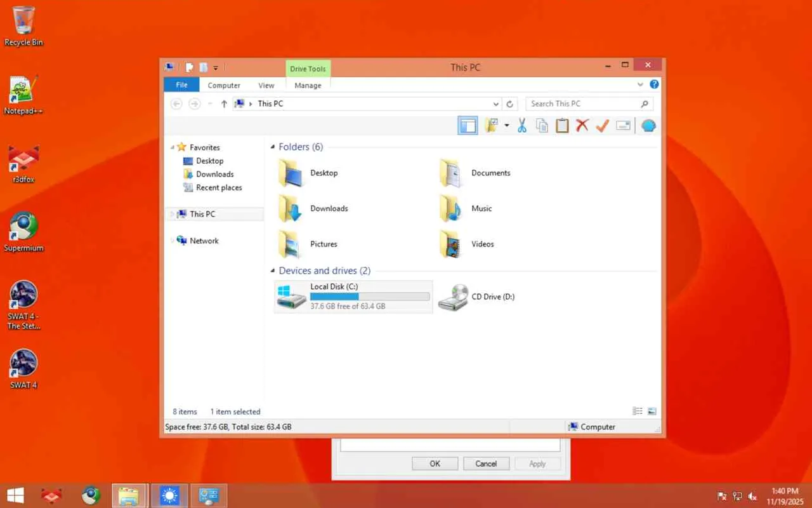Open File Explorer from the taskbar

pos(129,495)
